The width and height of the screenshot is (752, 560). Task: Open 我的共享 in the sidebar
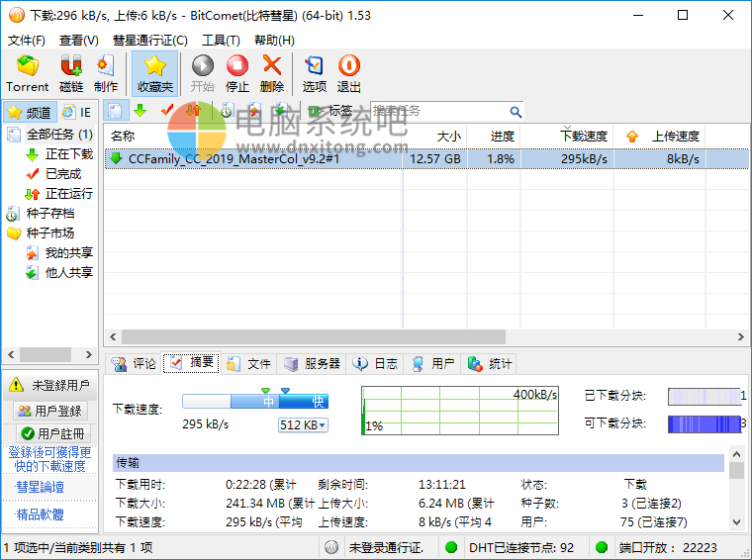coord(59,252)
